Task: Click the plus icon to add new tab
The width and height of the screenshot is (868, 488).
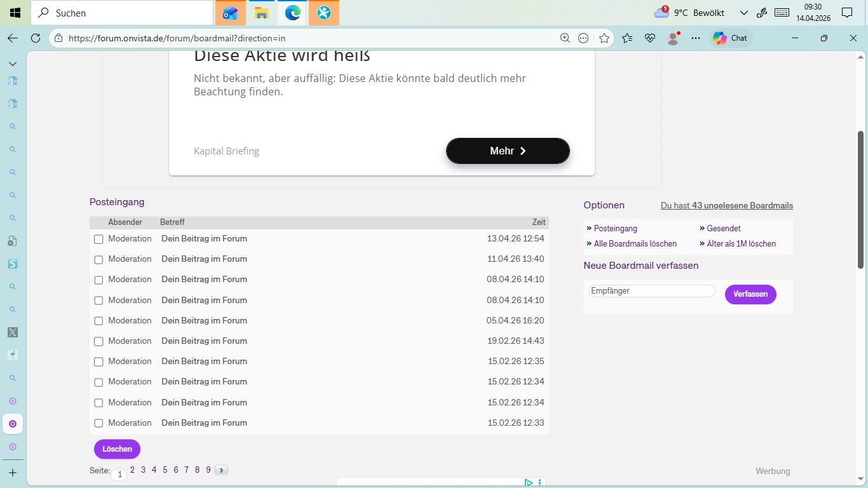Action: (x=13, y=473)
